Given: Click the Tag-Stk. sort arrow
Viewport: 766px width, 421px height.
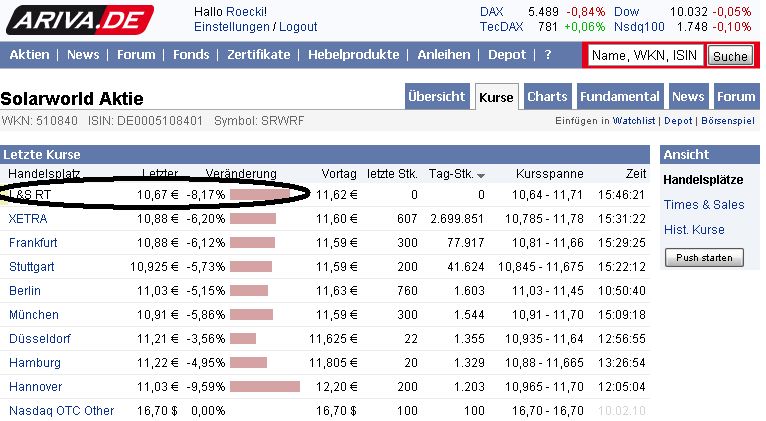Looking at the screenshot, I should 481,175.
